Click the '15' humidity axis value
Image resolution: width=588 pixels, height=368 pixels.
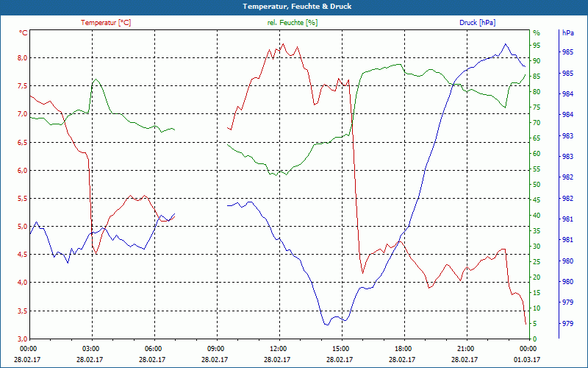click(537, 293)
